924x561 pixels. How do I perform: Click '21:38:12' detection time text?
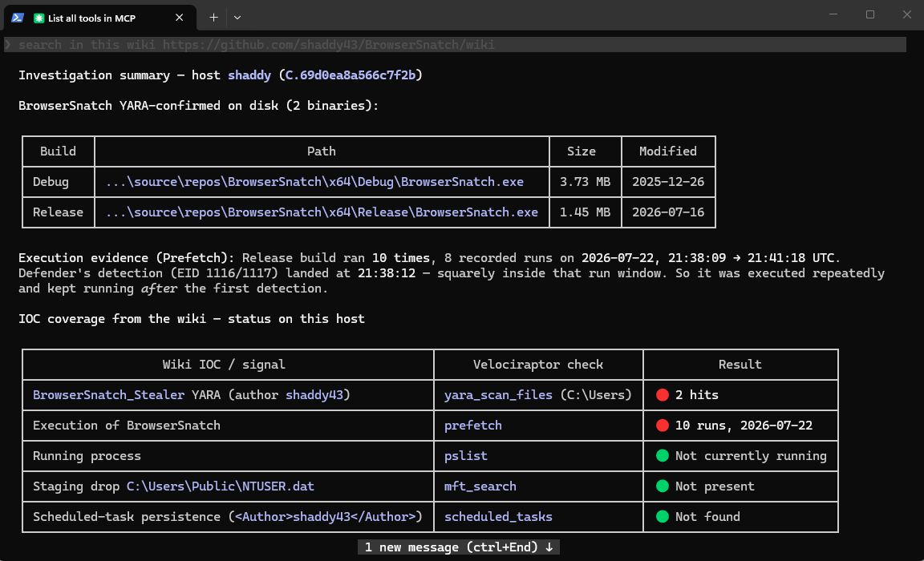click(x=386, y=273)
